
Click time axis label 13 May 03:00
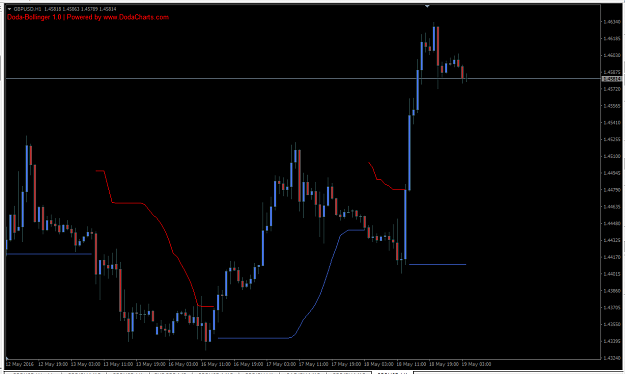[85, 364]
